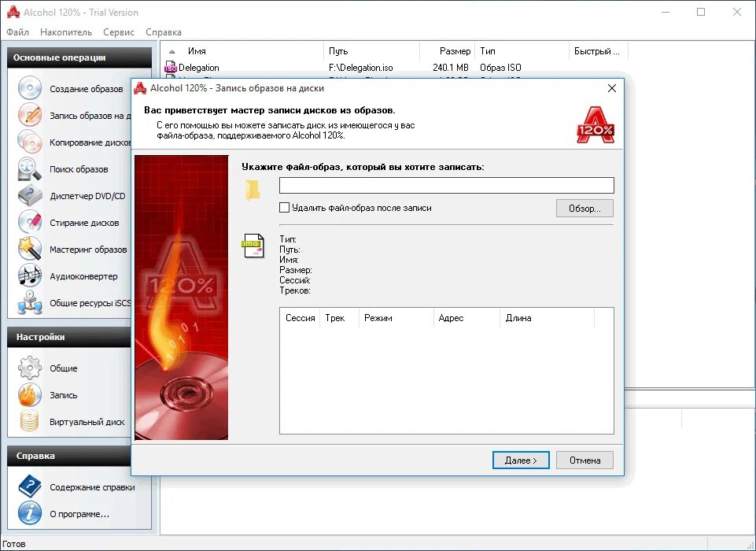756x551 pixels.
Task: Open the Накопитель menu
Action: pos(66,32)
